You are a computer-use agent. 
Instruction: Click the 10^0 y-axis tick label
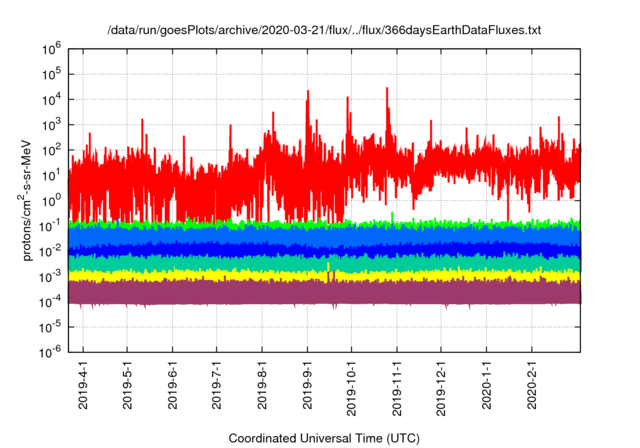click(x=51, y=200)
